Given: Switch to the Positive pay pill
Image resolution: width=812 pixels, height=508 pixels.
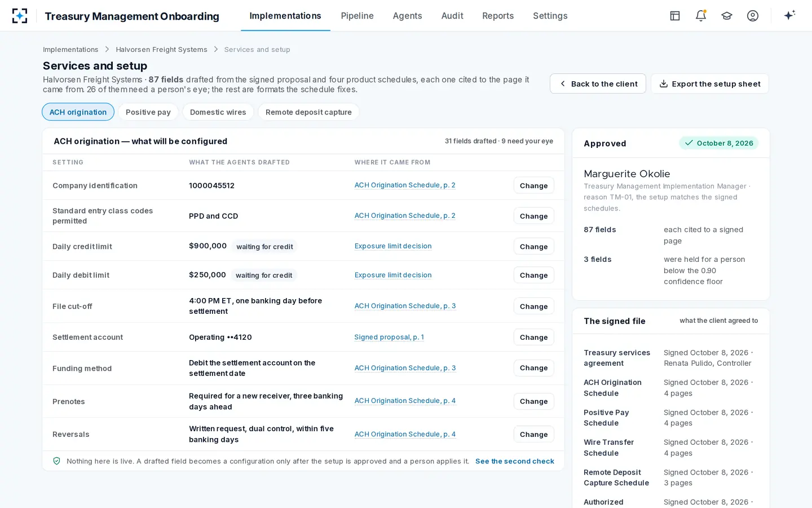Looking at the screenshot, I should coord(148,112).
